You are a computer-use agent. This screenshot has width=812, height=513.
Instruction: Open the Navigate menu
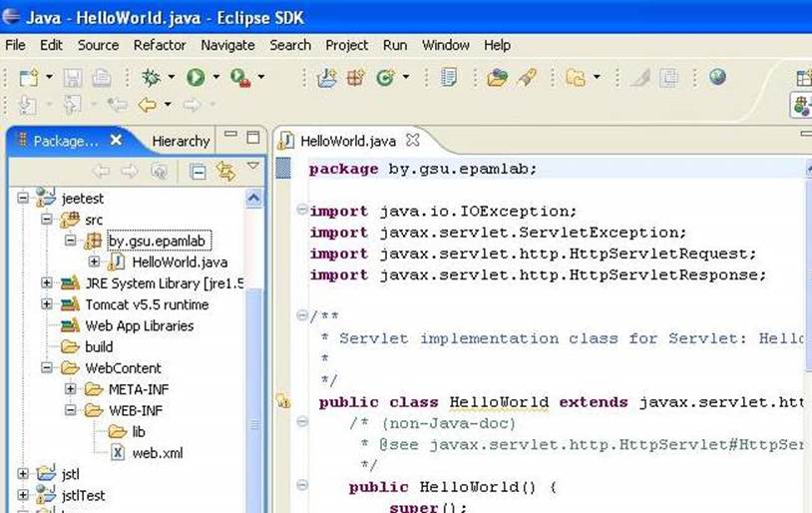pyautogui.click(x=227, y=46)
